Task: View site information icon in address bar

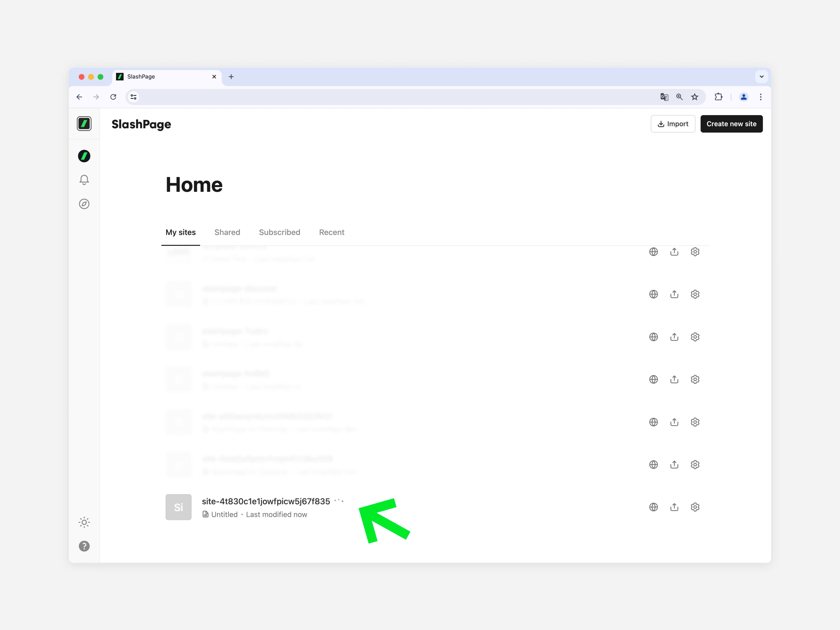Action: click(133, 97)
